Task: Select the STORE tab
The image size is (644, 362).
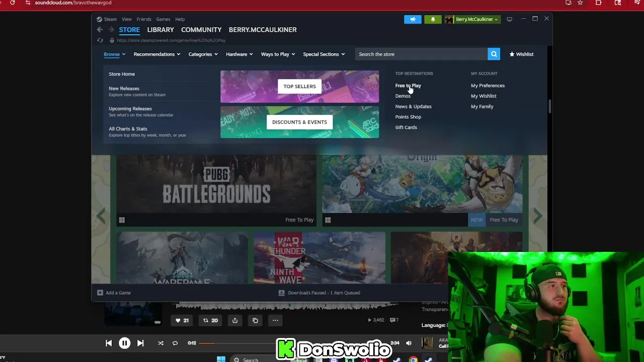Action: tap(129, 30)
